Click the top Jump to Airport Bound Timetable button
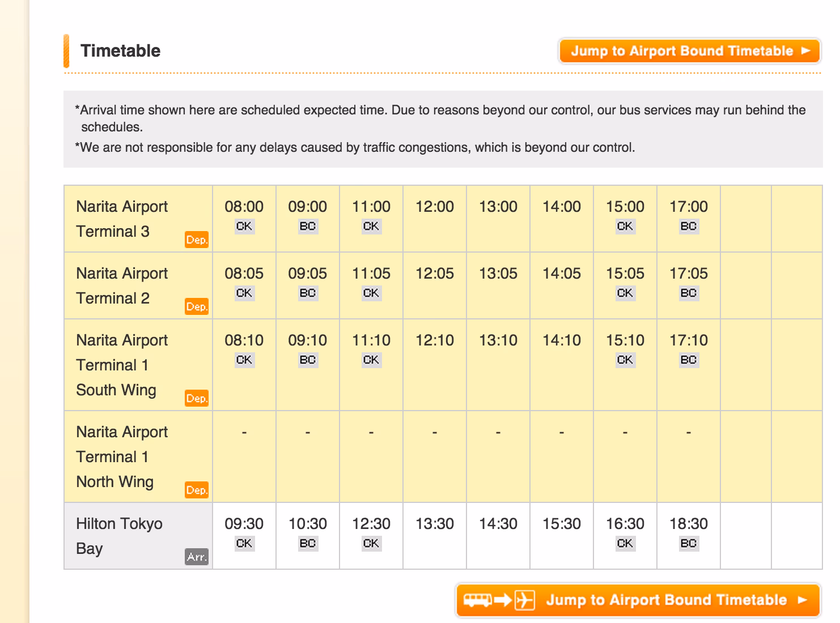The image size is (840, 623). 689,51
